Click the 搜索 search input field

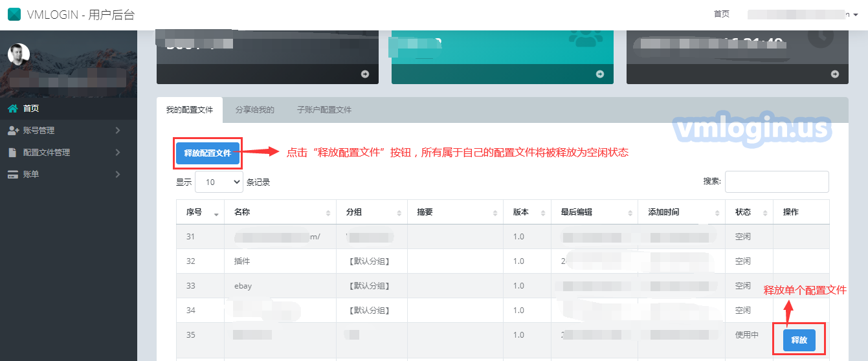777,182
